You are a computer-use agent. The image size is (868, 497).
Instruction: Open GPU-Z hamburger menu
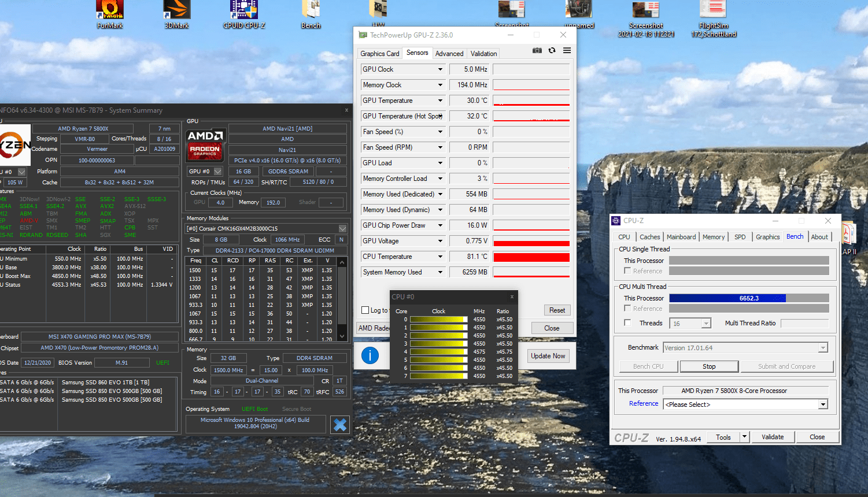[567, 50]
